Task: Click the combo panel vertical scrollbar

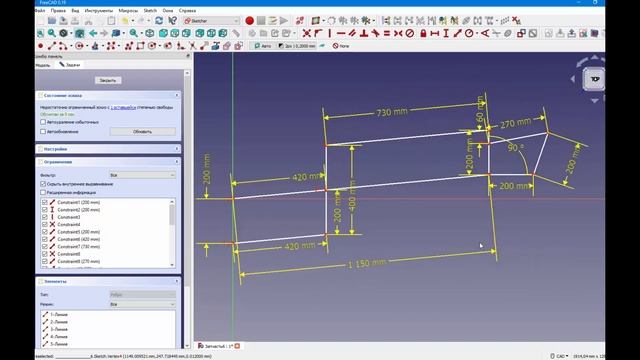Action: [x=187, y=180]
